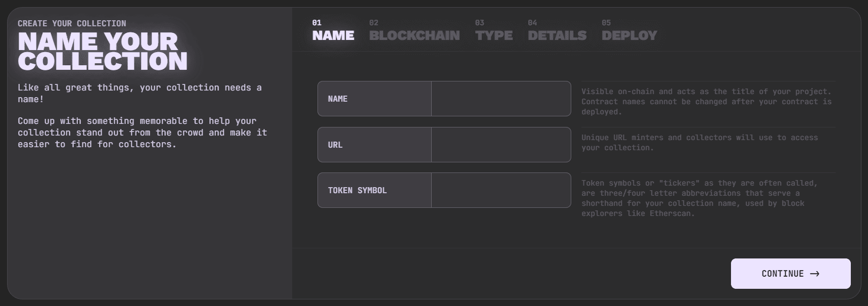Open the DEPLOY step

pyautogui.click(x=628, y=35)
